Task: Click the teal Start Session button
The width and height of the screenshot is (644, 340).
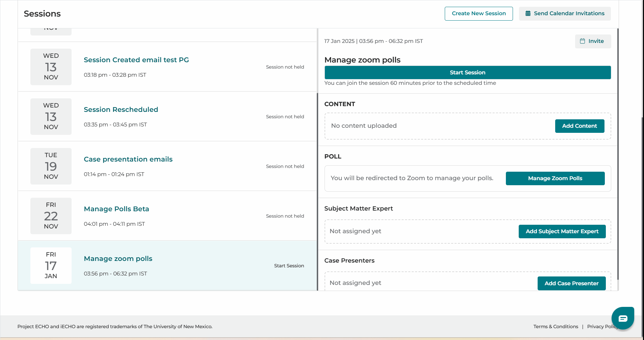Action: click(467, 72)
